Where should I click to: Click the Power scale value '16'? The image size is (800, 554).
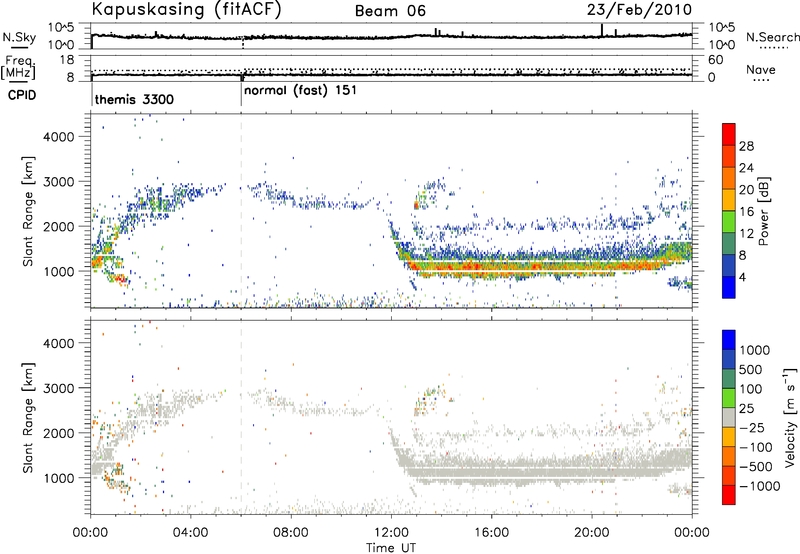coord(746,212)
